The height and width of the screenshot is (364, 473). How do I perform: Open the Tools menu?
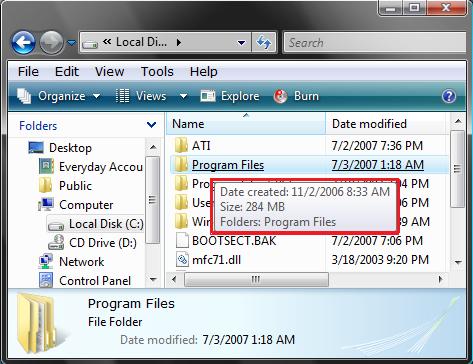[157, 72]
